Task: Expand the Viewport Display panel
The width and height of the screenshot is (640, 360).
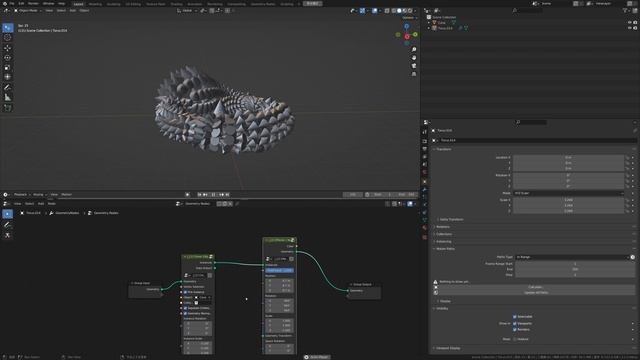Action: click(447, 348)
